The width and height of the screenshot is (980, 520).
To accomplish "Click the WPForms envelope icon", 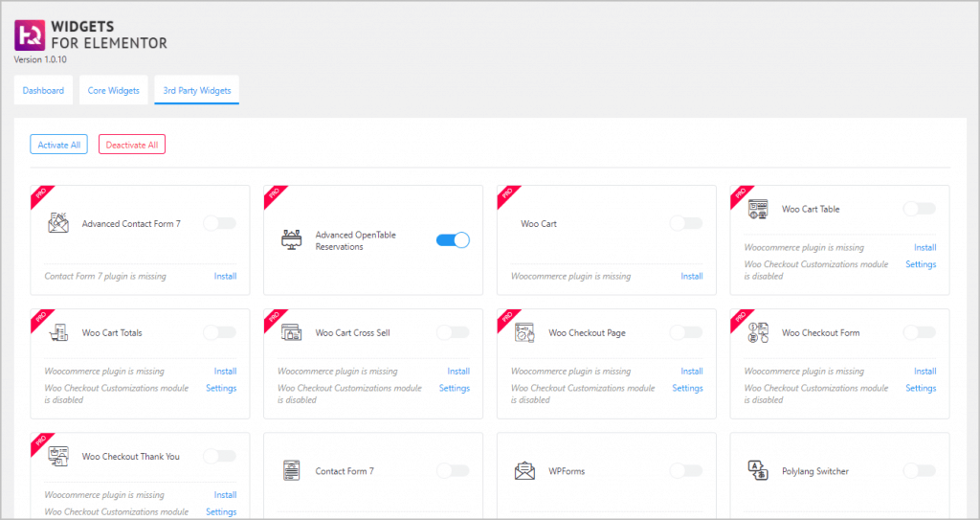I will click(524, 470).
